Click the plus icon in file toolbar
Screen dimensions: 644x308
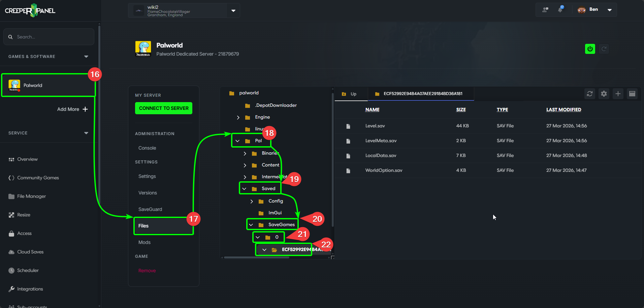click(x=618, y=94)
